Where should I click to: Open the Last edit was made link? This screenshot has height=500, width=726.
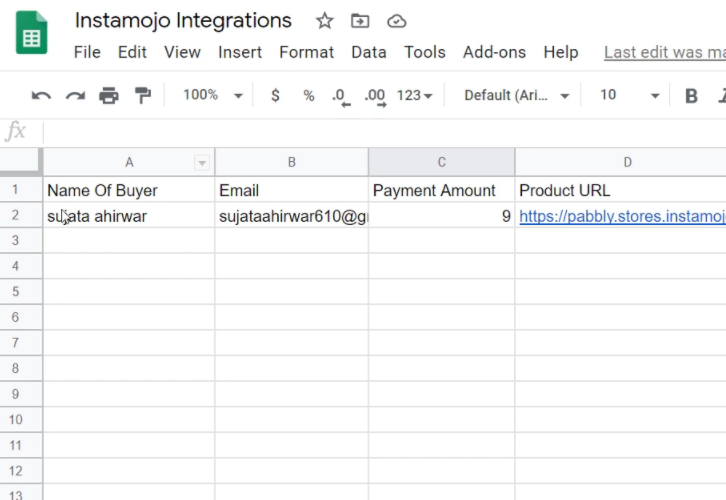pyautogui.click(x=665, y=52)
